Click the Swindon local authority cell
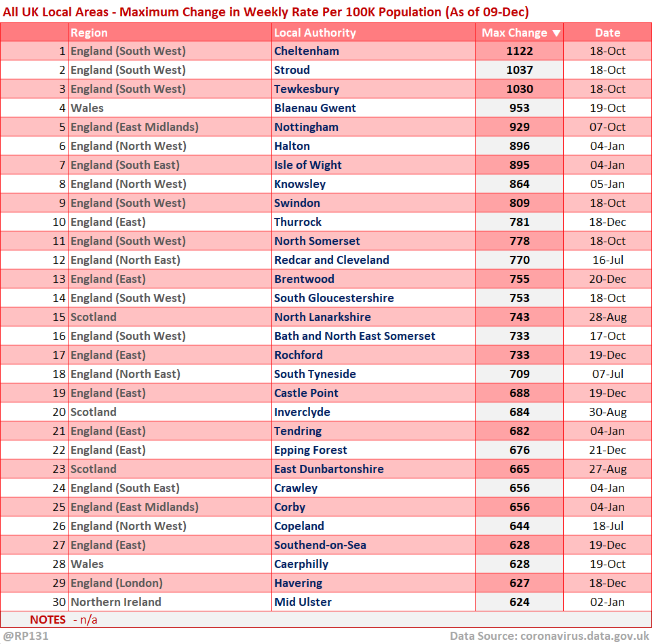652x644 pixels. click(x=373, y=203)
